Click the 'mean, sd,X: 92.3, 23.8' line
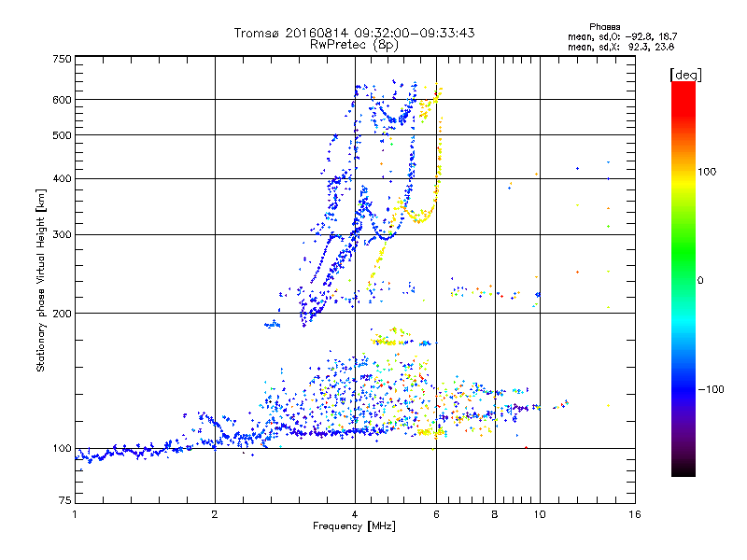The height and width of the screenshot is (560, 747). (621, 47)
